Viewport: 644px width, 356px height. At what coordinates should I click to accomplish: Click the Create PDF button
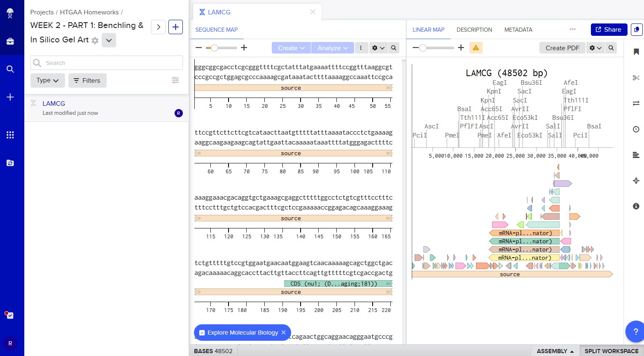[562, 48]
